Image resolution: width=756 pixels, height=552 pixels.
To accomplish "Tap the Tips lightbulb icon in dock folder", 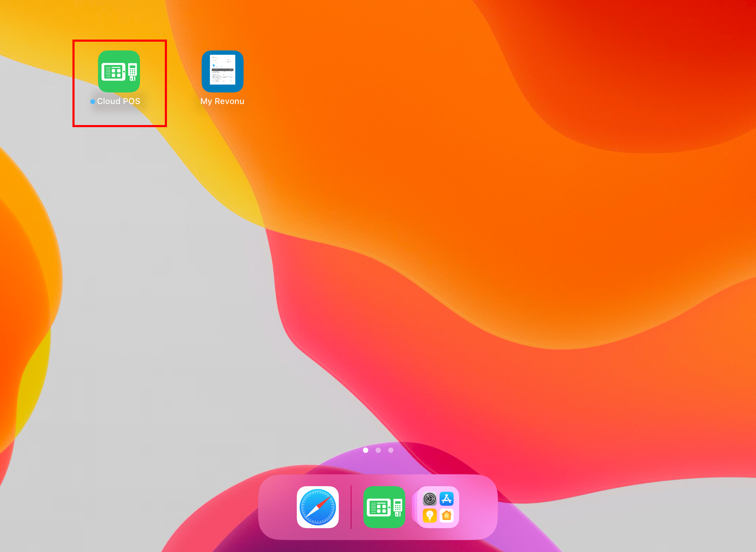I will 430,516.
